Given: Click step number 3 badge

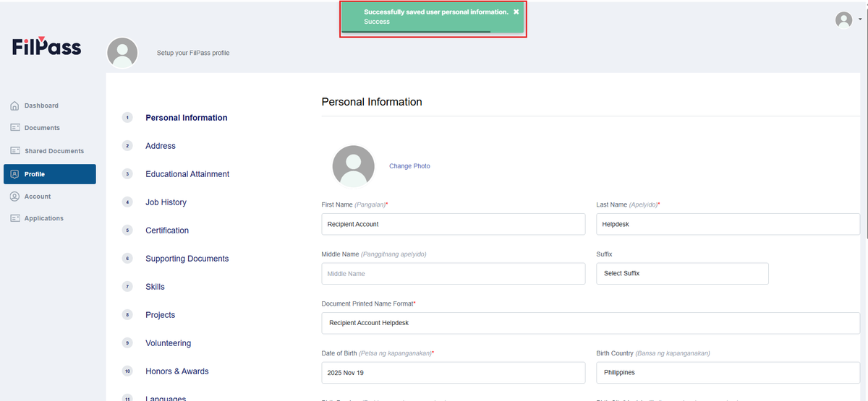Looking at the screenshot, I should click(128, 174).
